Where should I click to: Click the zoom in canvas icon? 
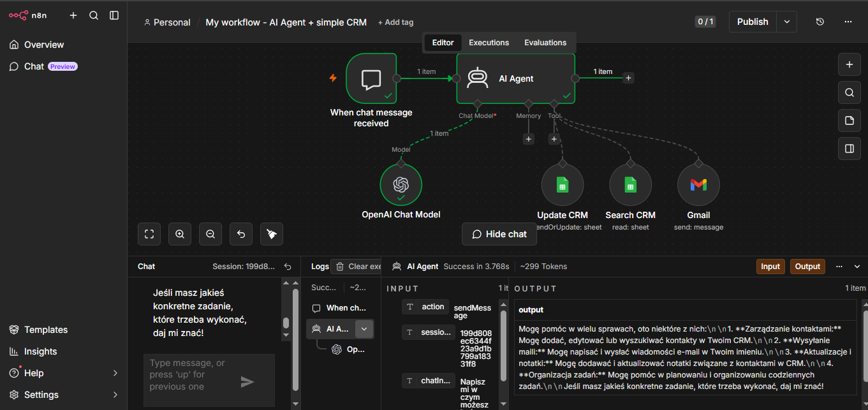point(180,234)
